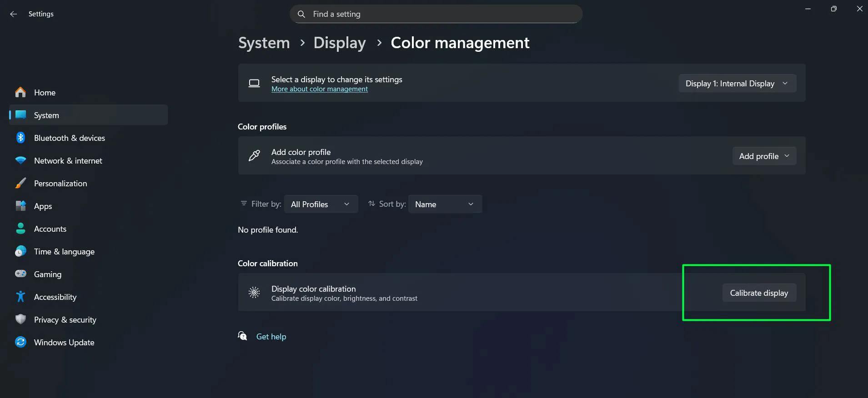Go to Home in sidebar

(88, 92)
